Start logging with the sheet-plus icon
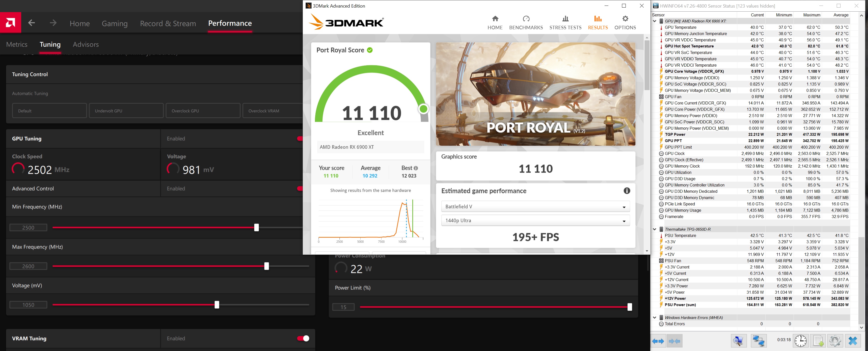The width and height of the screenshot is (868, 351). pos(818,341)
